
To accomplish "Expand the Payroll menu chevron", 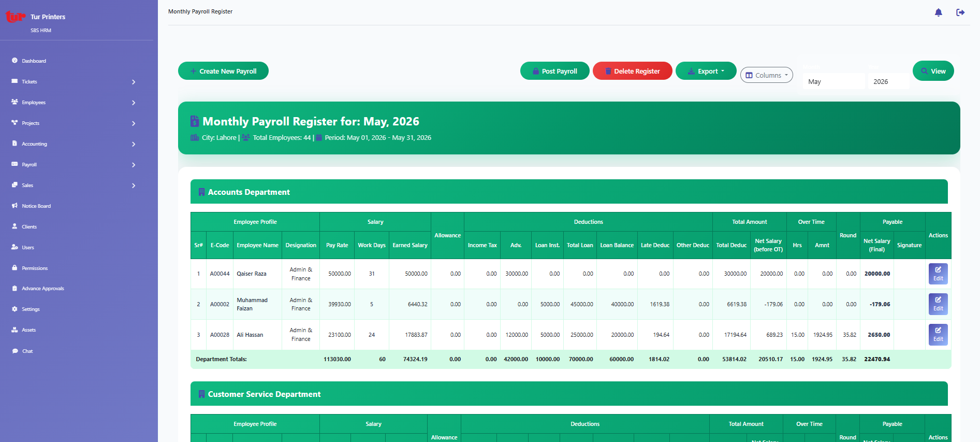I will pyautogui.click(x=134, y=165).
